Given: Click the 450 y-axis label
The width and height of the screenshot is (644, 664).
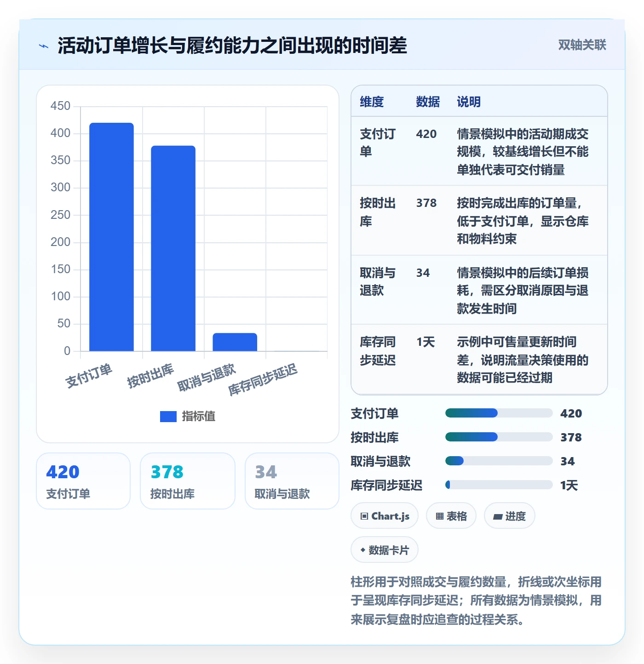Looking at the screenshot, I should [60, 106].
